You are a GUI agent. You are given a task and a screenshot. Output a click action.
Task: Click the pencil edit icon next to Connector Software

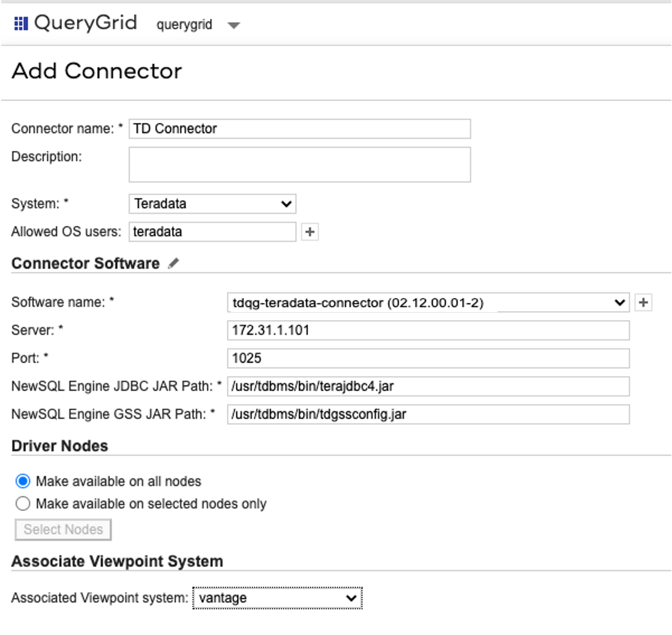pyautogui.click(x=174, y=263)
